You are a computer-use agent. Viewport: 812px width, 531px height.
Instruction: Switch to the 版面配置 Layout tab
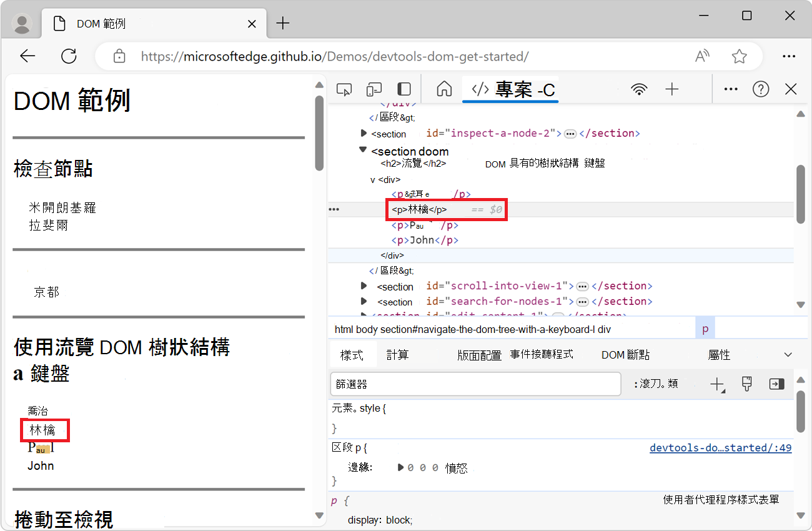pyautogui.click(x=479, y=355)
